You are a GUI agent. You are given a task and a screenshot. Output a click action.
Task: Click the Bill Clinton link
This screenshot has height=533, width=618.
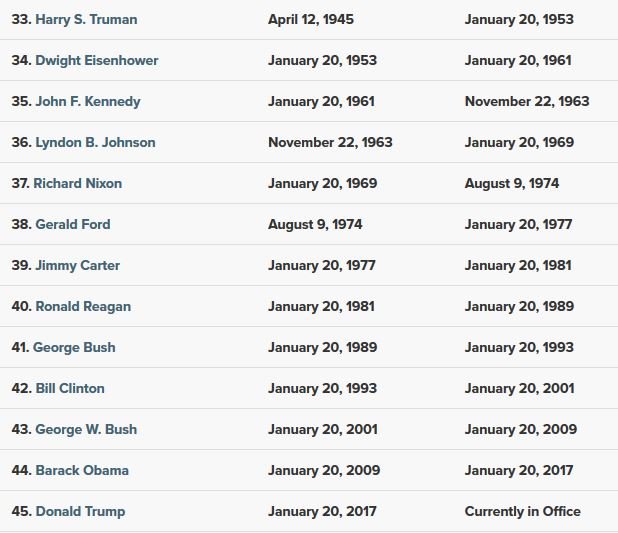[70, 388]
